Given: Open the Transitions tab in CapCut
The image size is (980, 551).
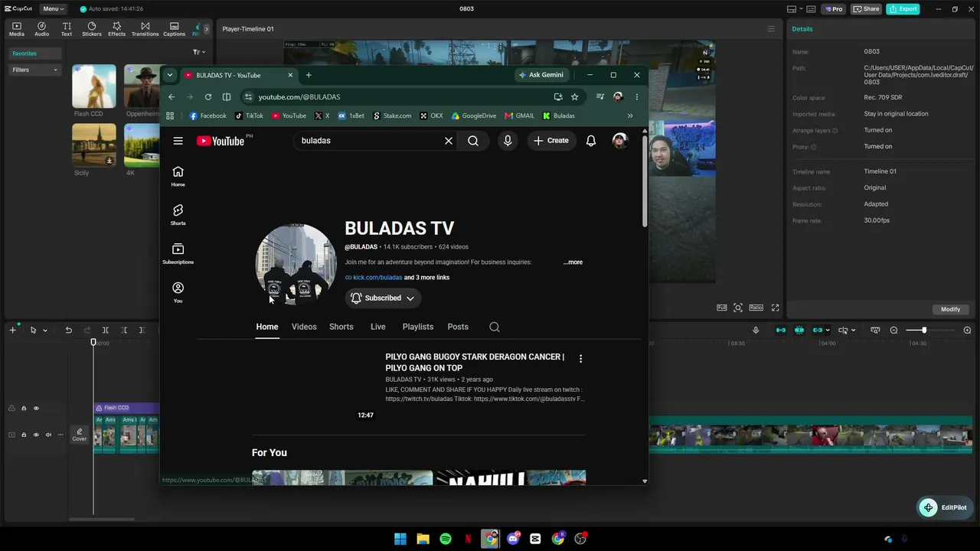Looking at the screenshot, I should [x=145, y=29].
